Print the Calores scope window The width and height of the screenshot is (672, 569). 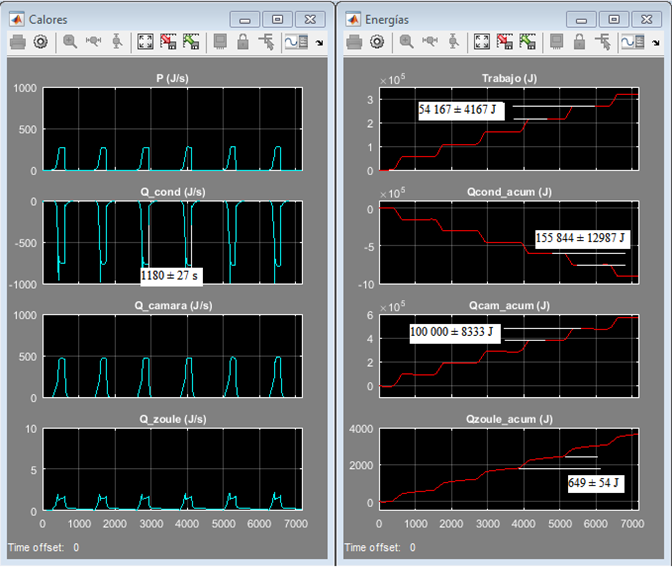coord(18,42)
